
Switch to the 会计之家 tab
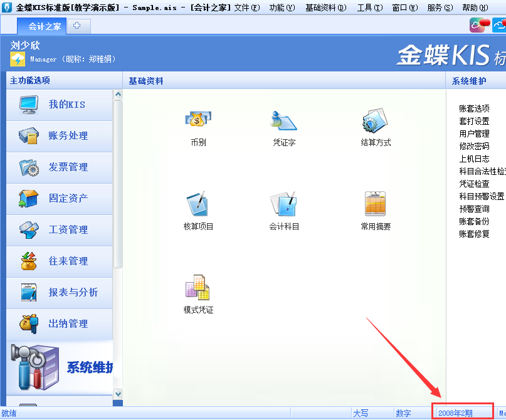tap(44, 26)
